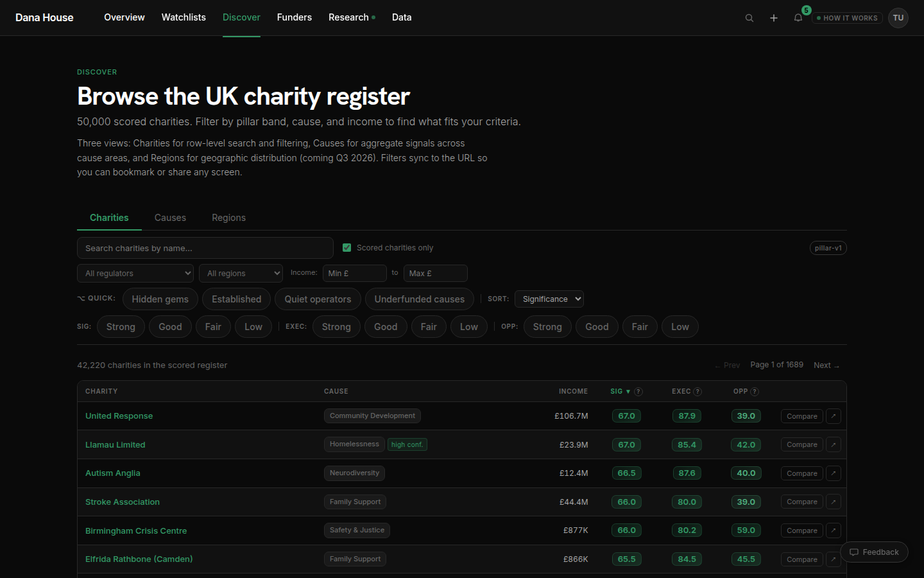Viewport: 924px width, 578px height.
Task: Click Dana House logo
Action: pyautogui.click(x=44, y=17)
